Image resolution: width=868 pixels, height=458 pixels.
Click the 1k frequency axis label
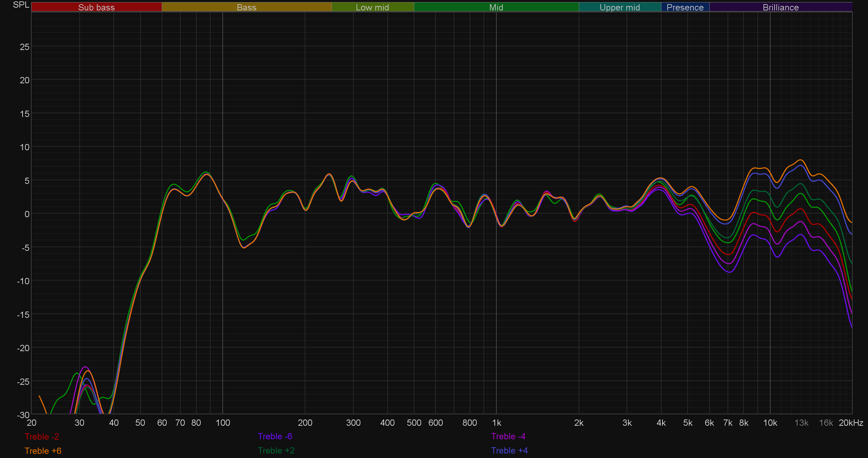click(496, 423)
